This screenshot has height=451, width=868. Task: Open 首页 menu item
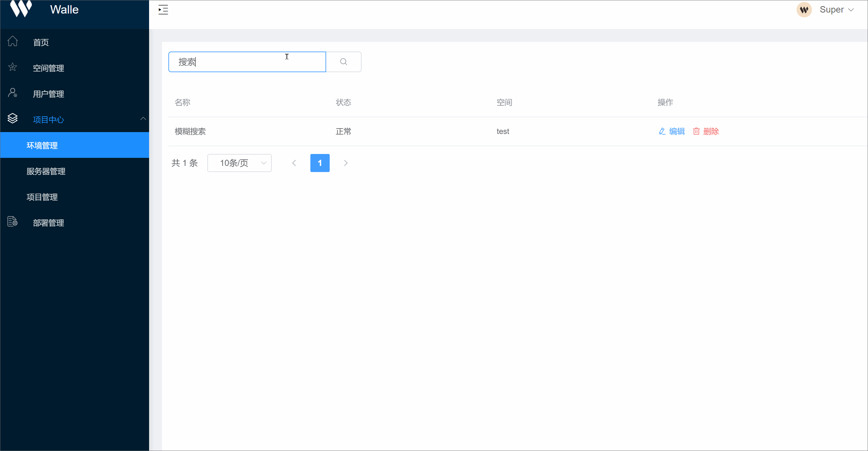[x=74, y=42]
